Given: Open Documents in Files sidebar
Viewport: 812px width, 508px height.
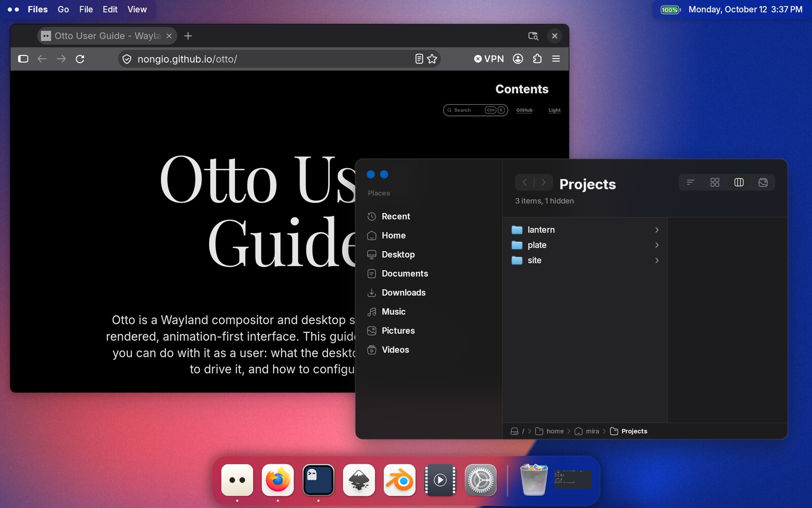Looking at the screenshot, I should coord(404,274).
